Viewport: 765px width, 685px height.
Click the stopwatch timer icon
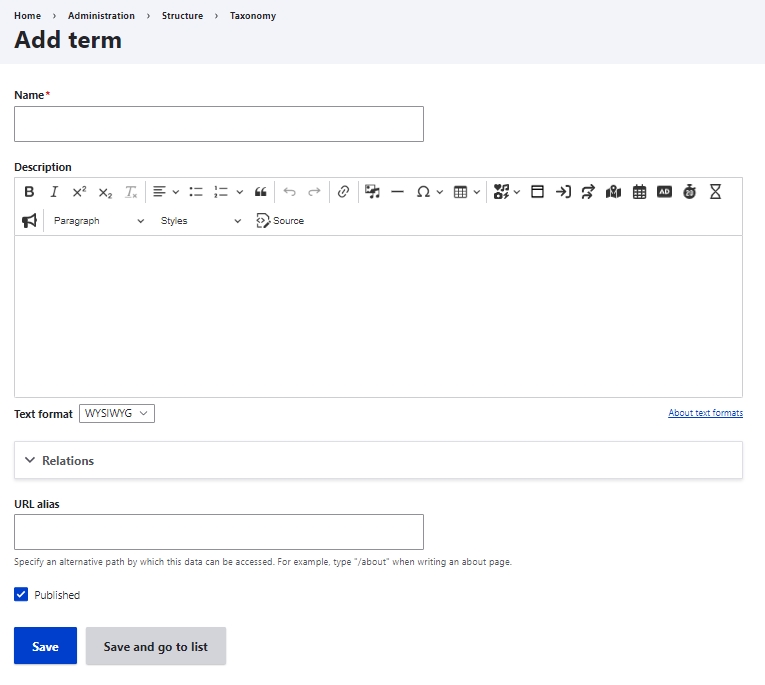[x=689, y=192]
